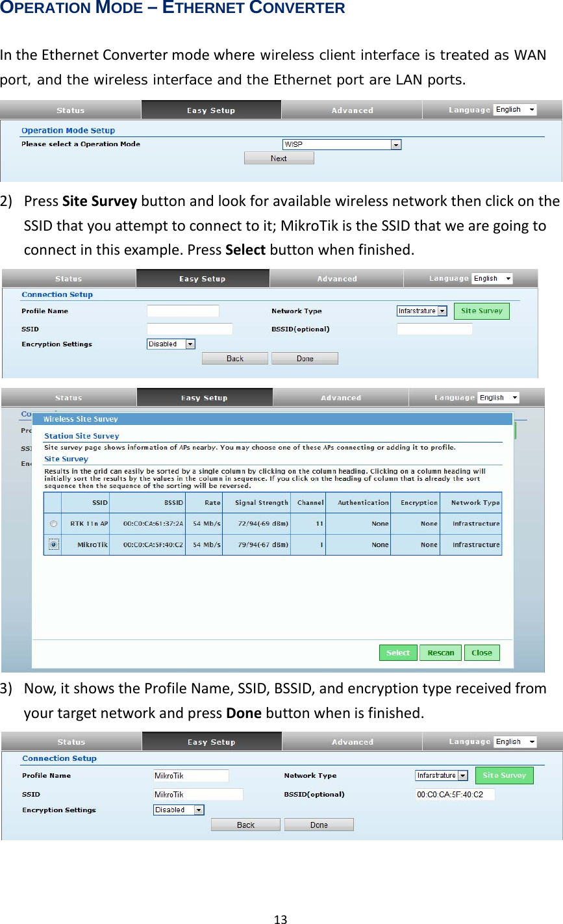Click signal strength cell 79/94(-67 dBm)

256,545
